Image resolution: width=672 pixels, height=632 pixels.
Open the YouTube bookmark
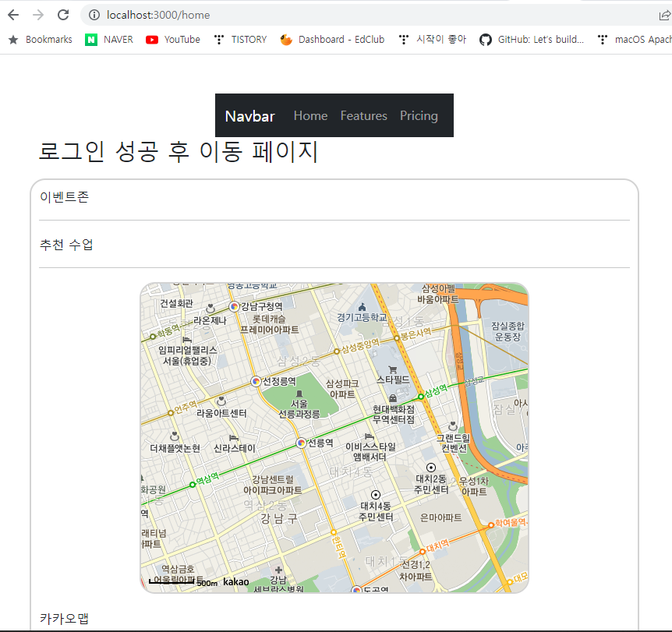pyautogui.click(x=173, y=40)
